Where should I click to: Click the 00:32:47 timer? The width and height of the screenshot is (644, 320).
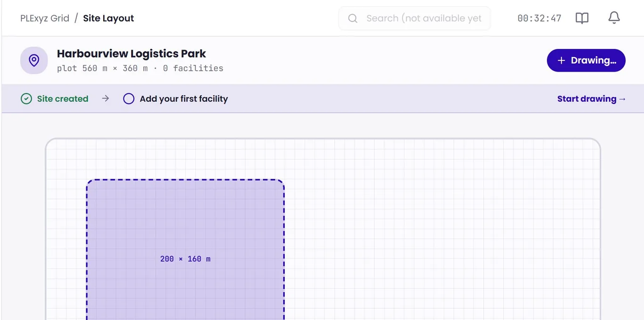click(539, 18)
